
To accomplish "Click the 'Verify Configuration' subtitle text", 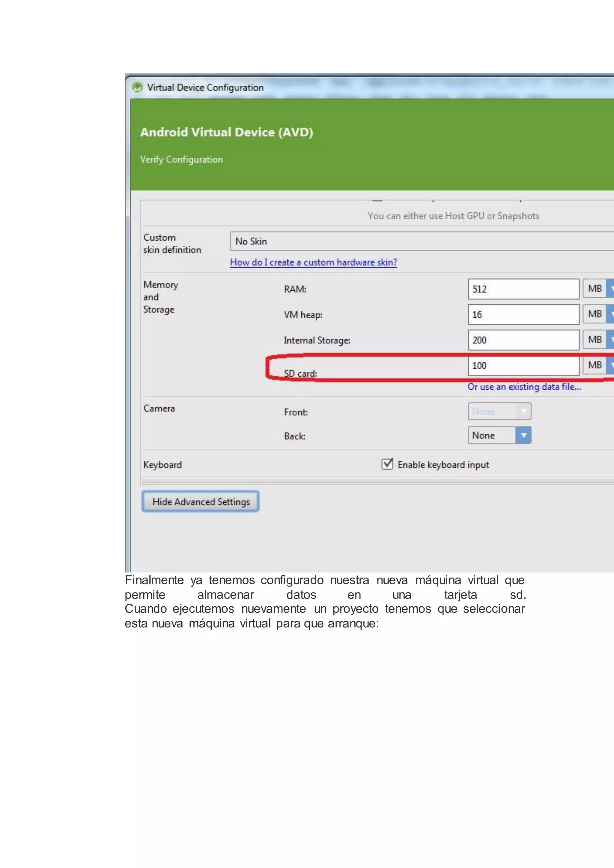I will (x=181, y=159).
